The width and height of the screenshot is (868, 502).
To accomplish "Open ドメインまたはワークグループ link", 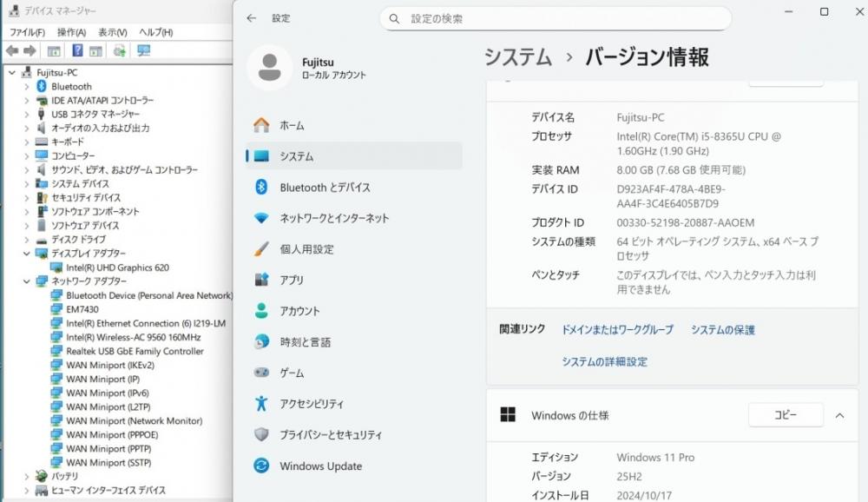I will coord(618,330).
